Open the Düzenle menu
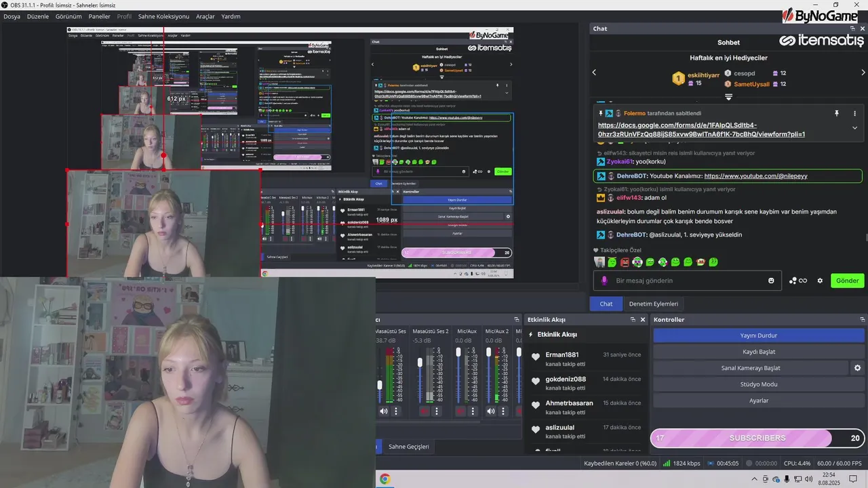Image resolution: width=868 pixels, height=488 pixels. [x=38, y=16]
